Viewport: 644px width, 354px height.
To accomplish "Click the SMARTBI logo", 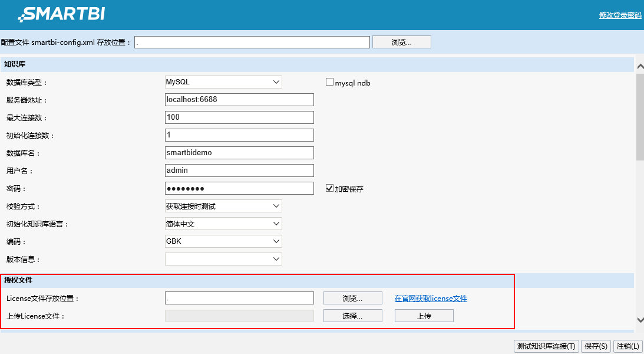I will click(61, 14).
